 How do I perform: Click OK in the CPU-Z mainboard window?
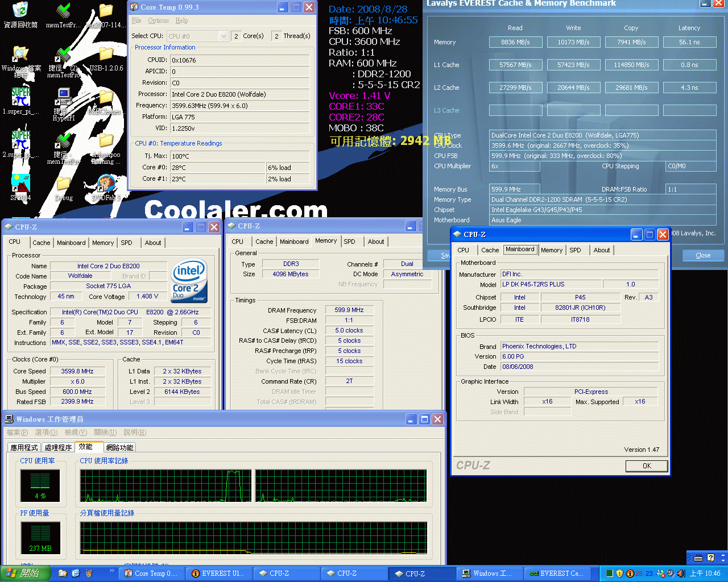click(x=647, y=465)
